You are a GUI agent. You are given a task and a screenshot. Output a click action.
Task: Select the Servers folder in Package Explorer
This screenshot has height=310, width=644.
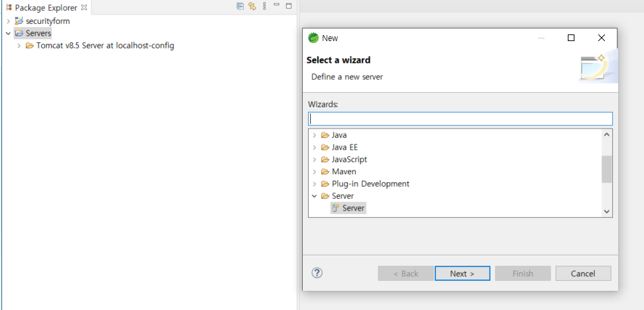(x=38, y=33)
